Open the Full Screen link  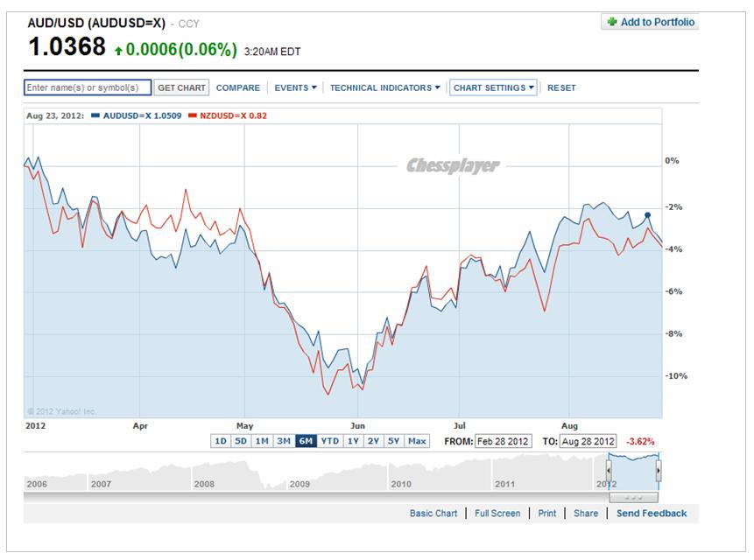(x=497, y=514)
